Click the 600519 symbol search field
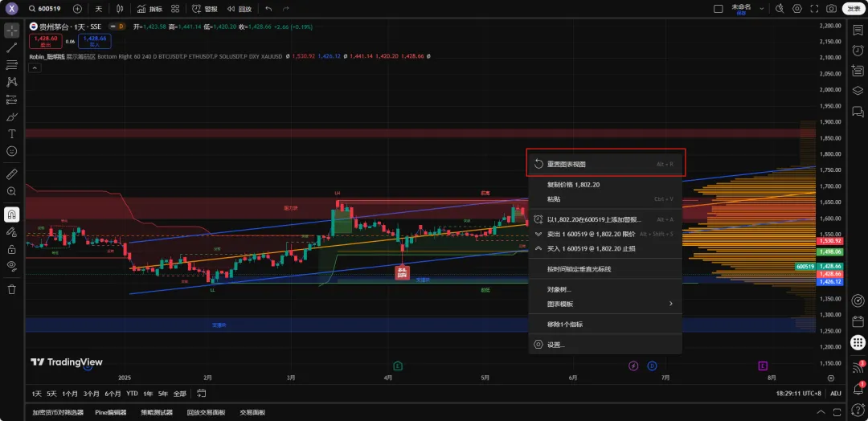Screen dimensions: 868x421 click(49, 9)
